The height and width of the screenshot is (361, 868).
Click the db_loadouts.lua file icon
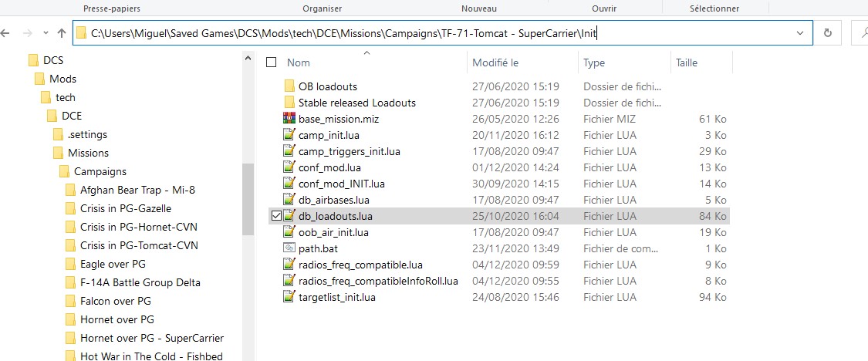tap(289, 216)
